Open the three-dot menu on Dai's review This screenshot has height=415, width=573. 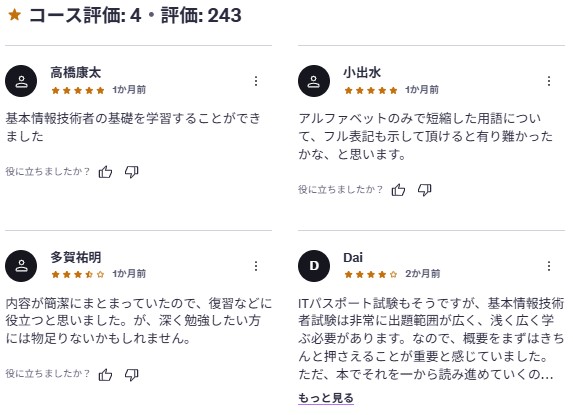pos(549,266)
